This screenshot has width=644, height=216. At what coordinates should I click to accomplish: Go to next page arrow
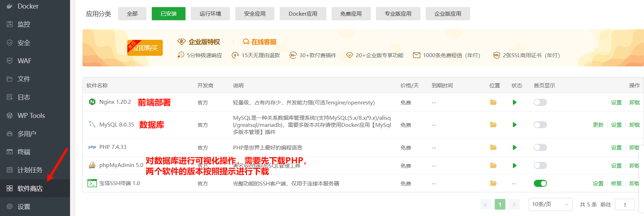(514, 204)
